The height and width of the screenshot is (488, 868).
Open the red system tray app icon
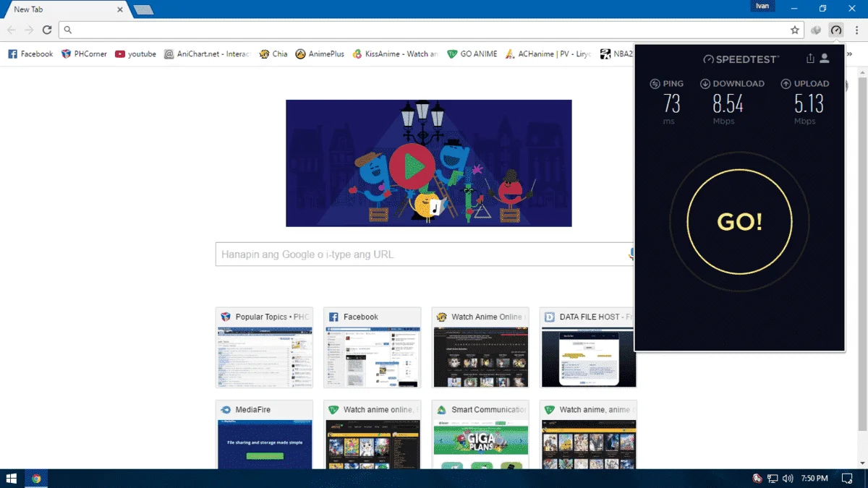pyautogui.click(x=757, y=479)
